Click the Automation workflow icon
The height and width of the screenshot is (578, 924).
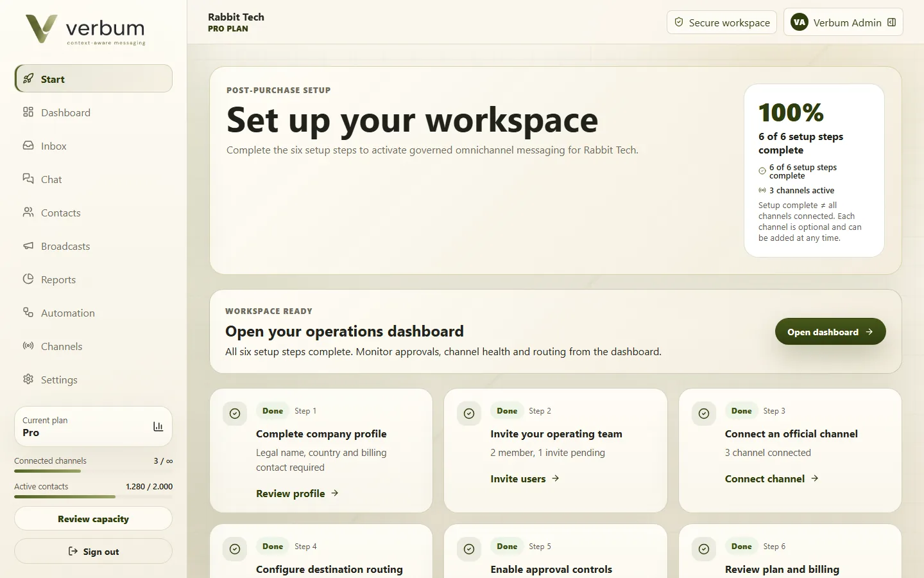[x=28, y=313]
